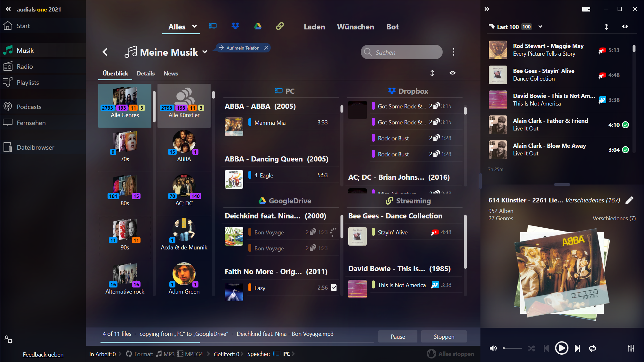Click the volume speaker icon

tap(493, 348)
